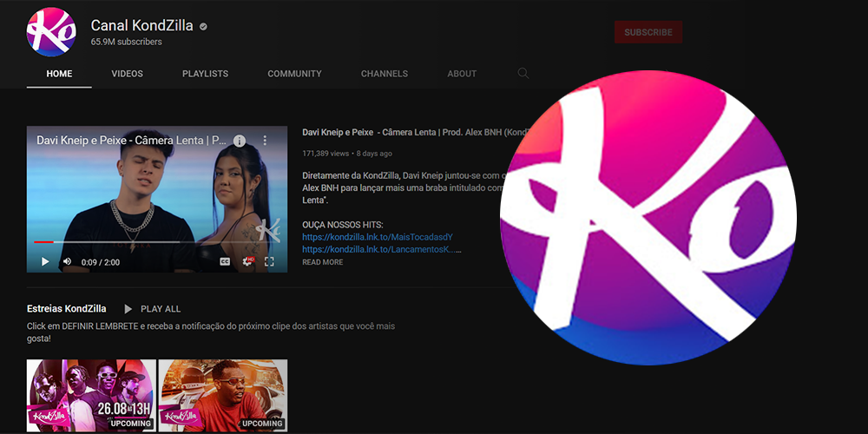Switch to the ABOUT tab
The image size is (868, 434).
point(462,74)
